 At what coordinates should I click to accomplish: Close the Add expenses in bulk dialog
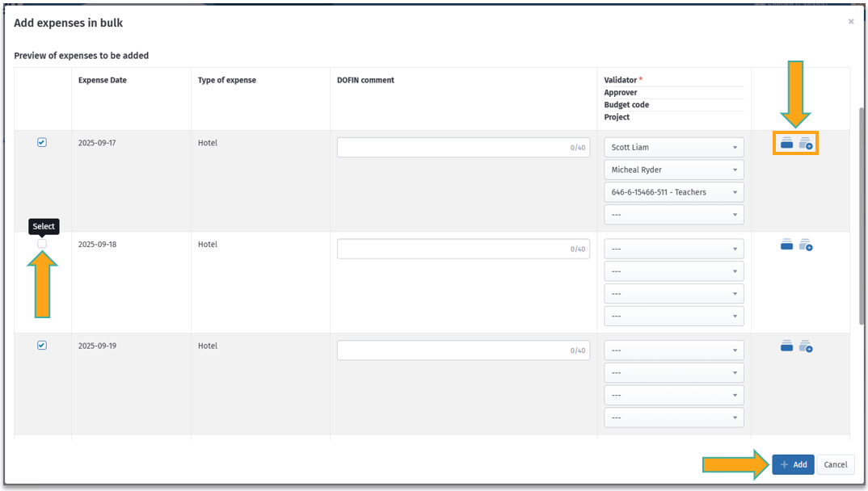point(851,22)
